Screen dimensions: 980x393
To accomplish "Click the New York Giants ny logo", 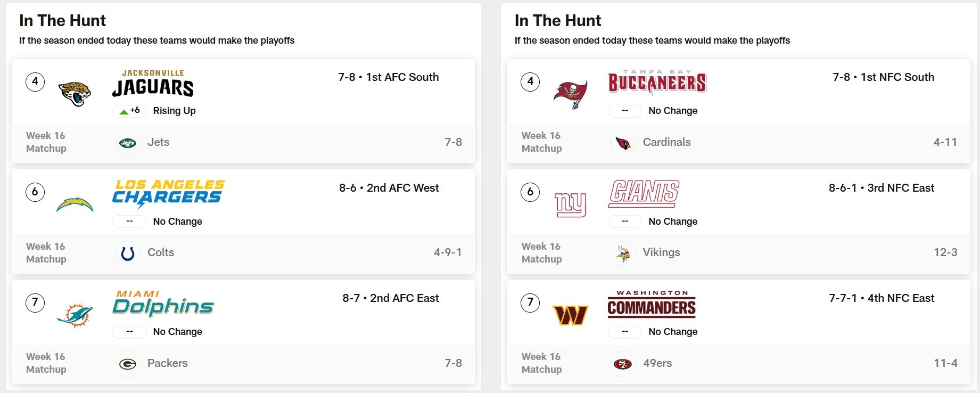I will [x=570, y=204].
